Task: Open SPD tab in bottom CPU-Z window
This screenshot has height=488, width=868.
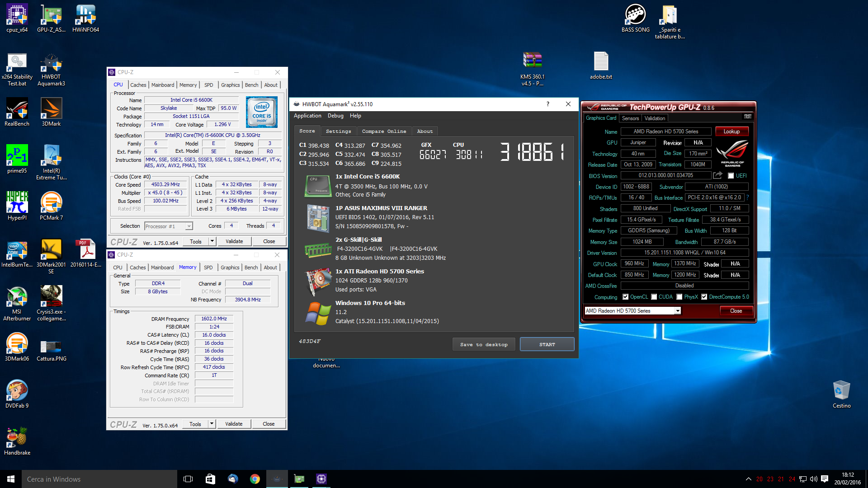Action: click(x=208, y=267)
